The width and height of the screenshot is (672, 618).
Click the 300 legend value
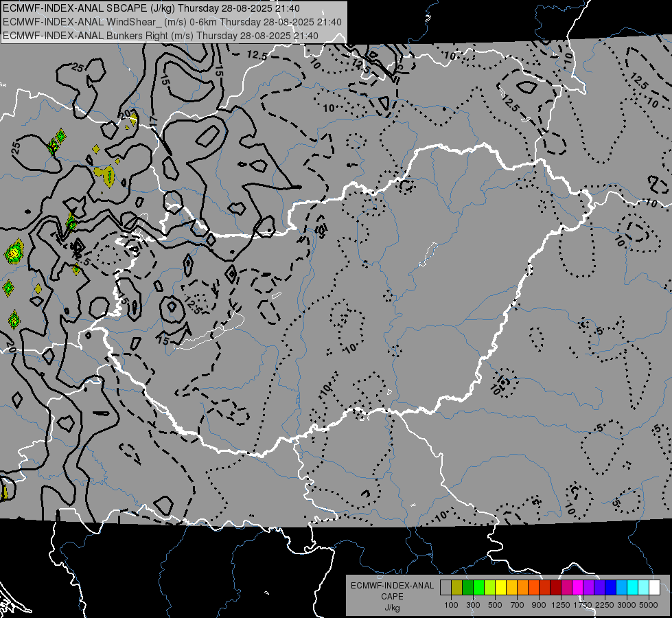coord(473,605)
